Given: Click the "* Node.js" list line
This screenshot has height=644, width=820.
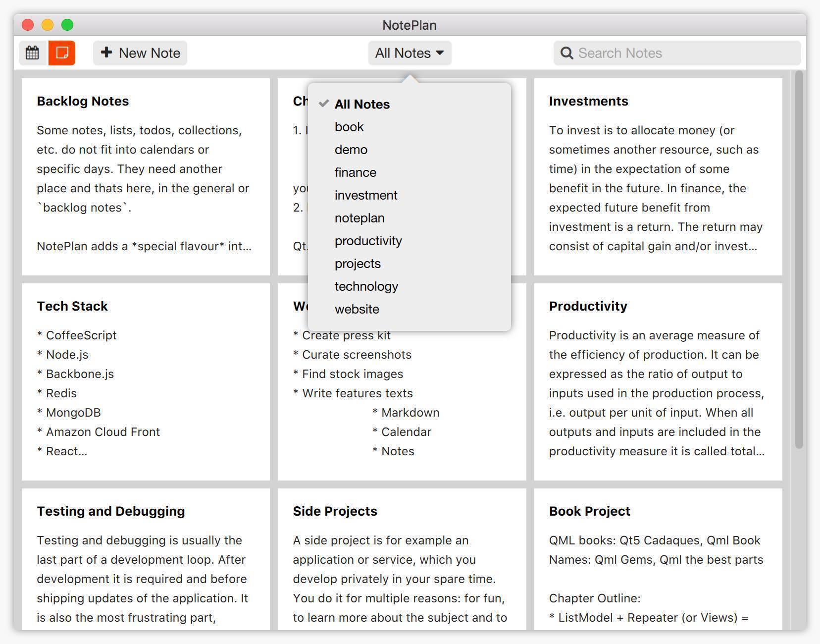Looking at the screenshot, I should click(63, 355).
